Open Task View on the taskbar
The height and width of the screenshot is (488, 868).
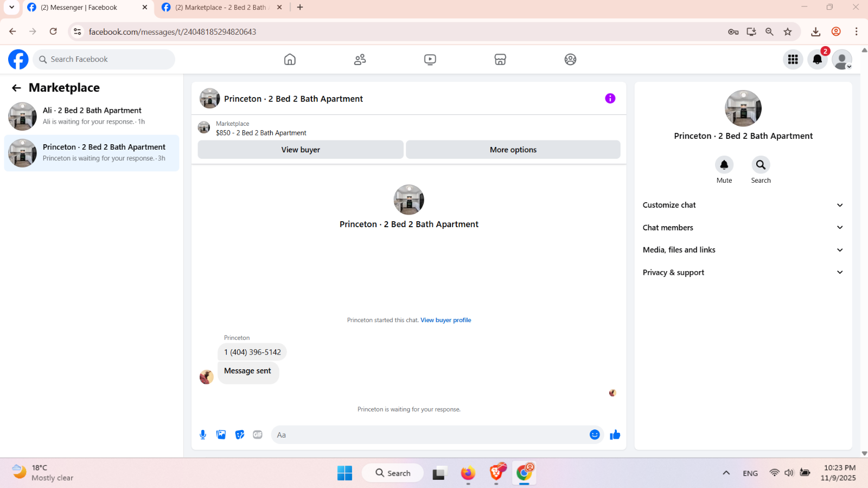439,473
